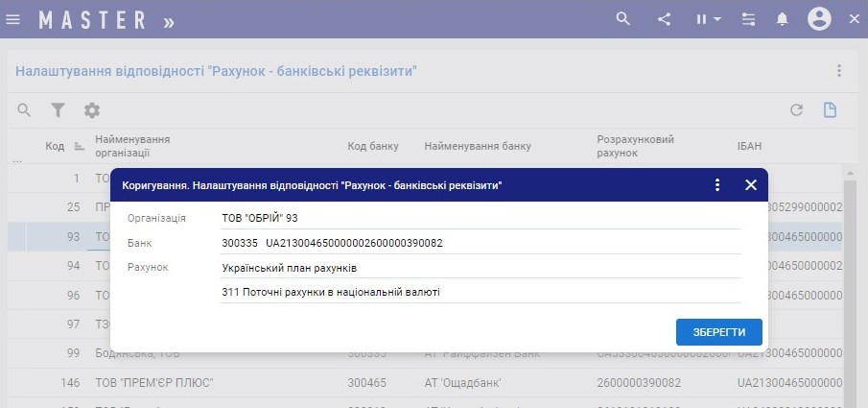
Task: Open the user profile avatar
Action: [819, 19]
